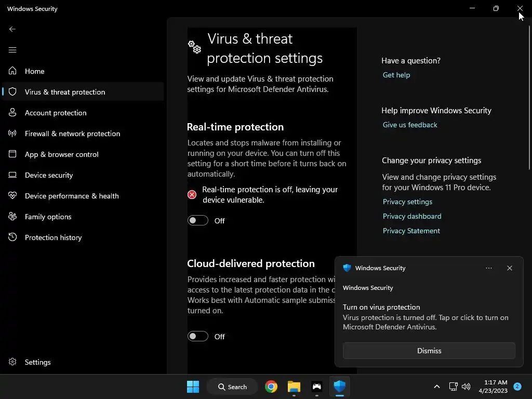Click the Settings gear icon in sidebar
The height and width of the screenshot is (399, 532).
[x=12, y=362]
